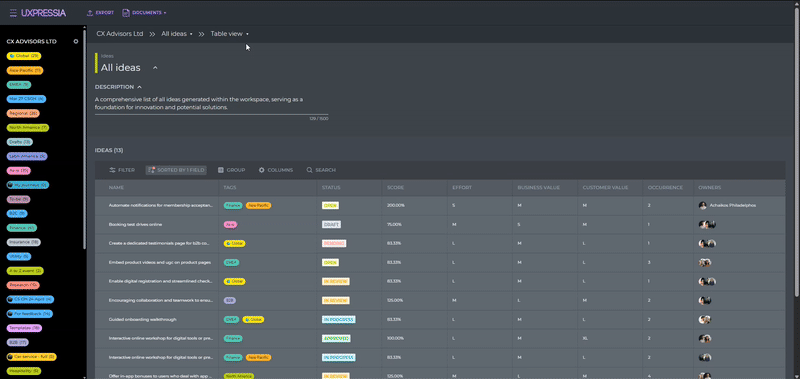Click the North America tag in table
The image size is (800, 379).
click(x=239, y=376)
